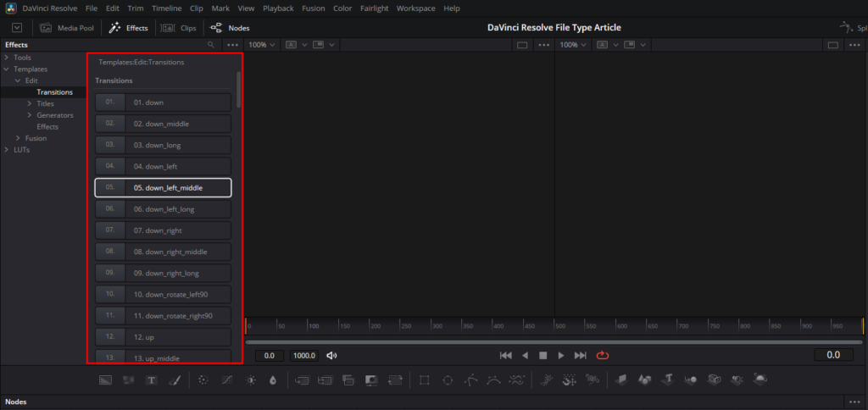Add a Brightness Contrast node

tap(251, 380)
